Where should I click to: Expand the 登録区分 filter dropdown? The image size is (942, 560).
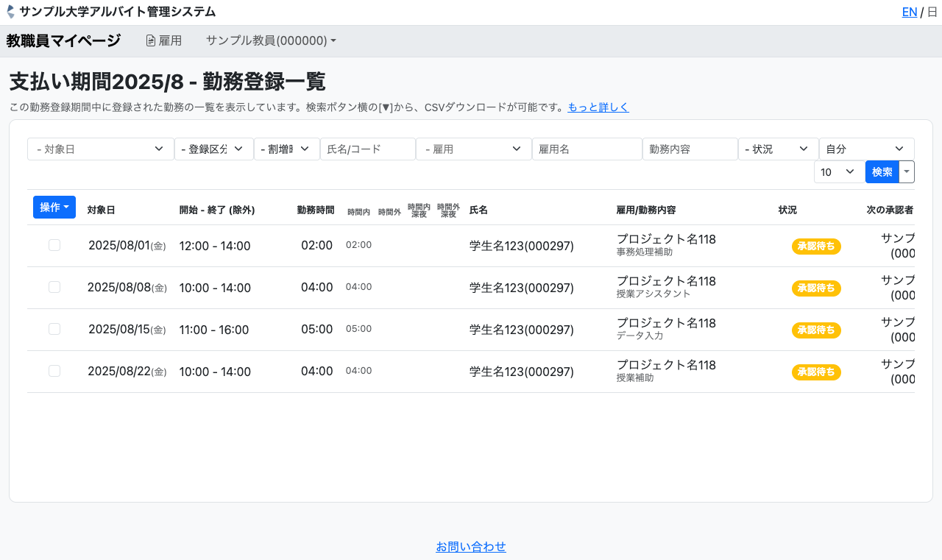tap(214, 149)
